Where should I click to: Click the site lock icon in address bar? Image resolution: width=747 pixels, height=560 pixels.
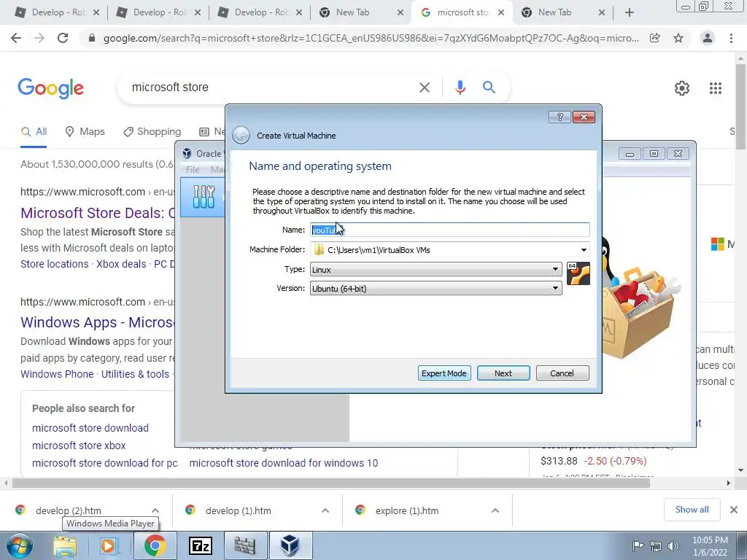click(92, 38)
